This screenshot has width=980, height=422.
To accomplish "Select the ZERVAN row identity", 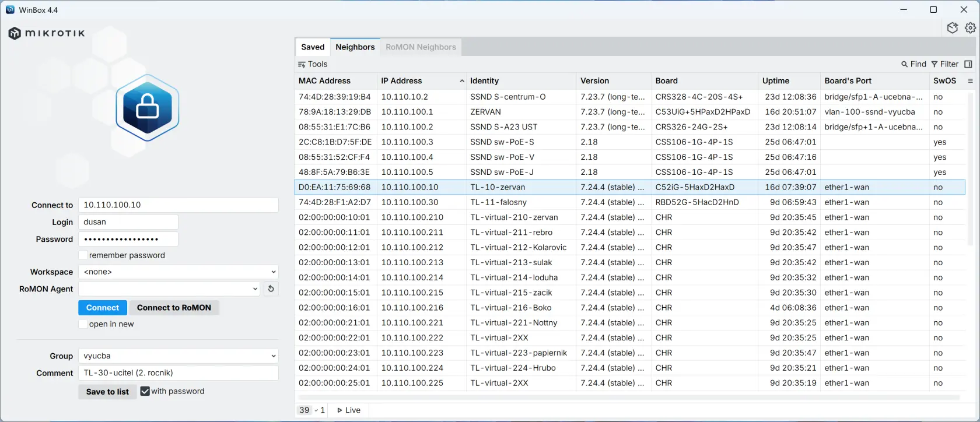I will [486, 112].
